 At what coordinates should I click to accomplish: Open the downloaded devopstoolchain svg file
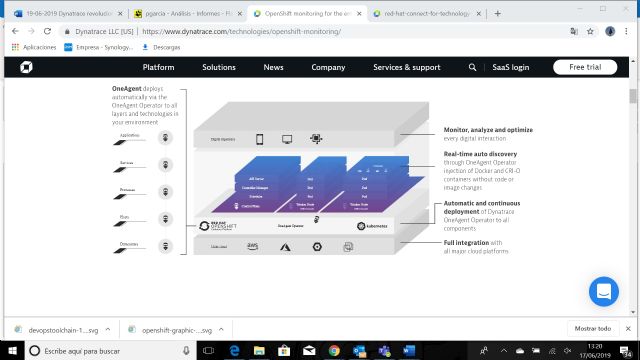click(57, 330)
